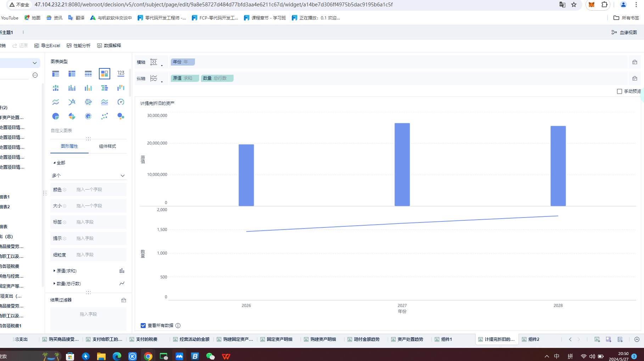This screenshot has height=361, width=644.
Task: Open 性能分析 performance analysis
Action: (79, 45)
